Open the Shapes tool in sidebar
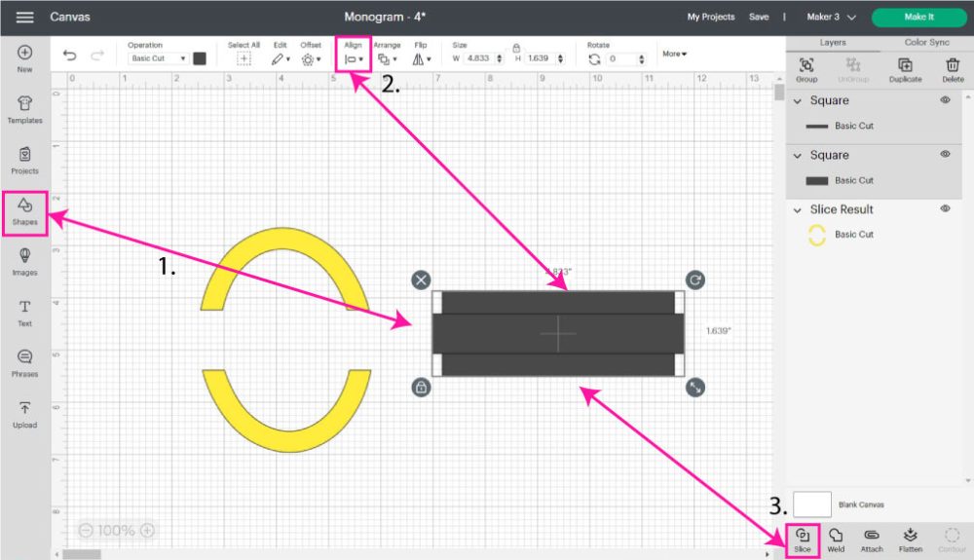 point(25,210)
